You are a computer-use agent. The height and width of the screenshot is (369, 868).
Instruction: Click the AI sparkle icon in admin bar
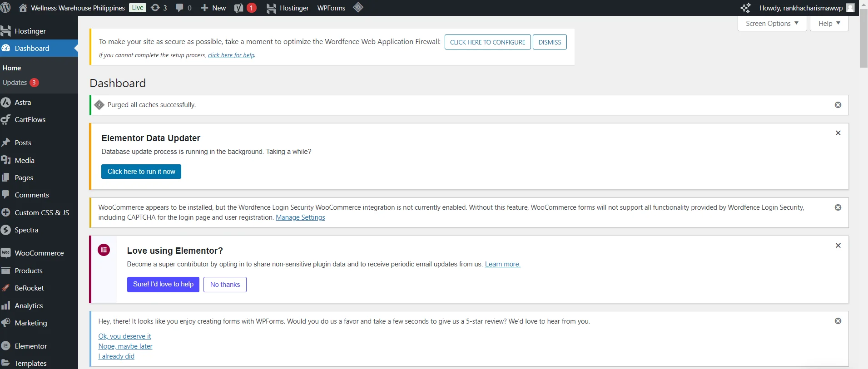coord(745,8)
